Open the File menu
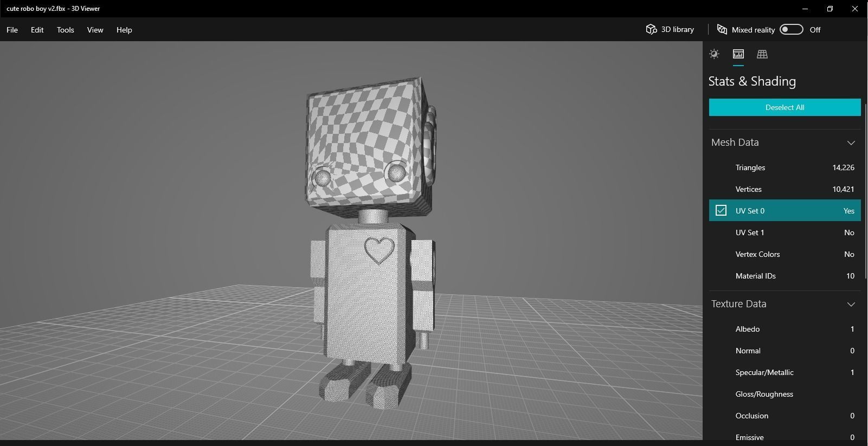 point(12,30)
